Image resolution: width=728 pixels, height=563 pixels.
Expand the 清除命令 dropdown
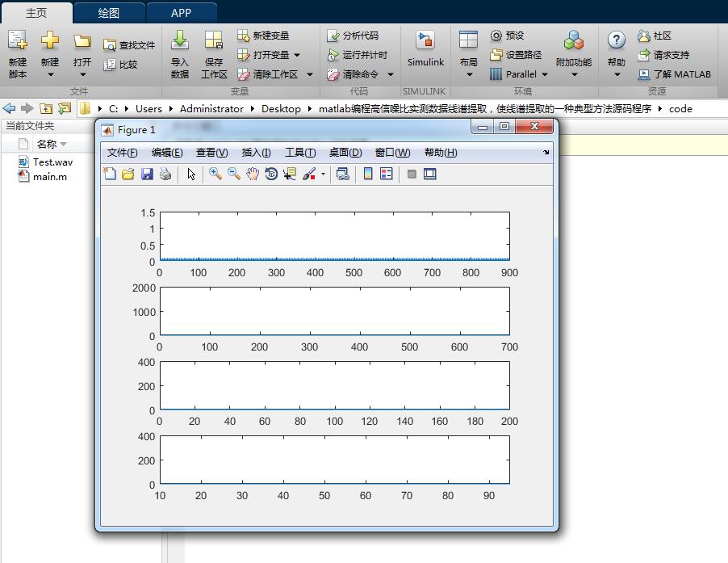click(x=391, y=74)
